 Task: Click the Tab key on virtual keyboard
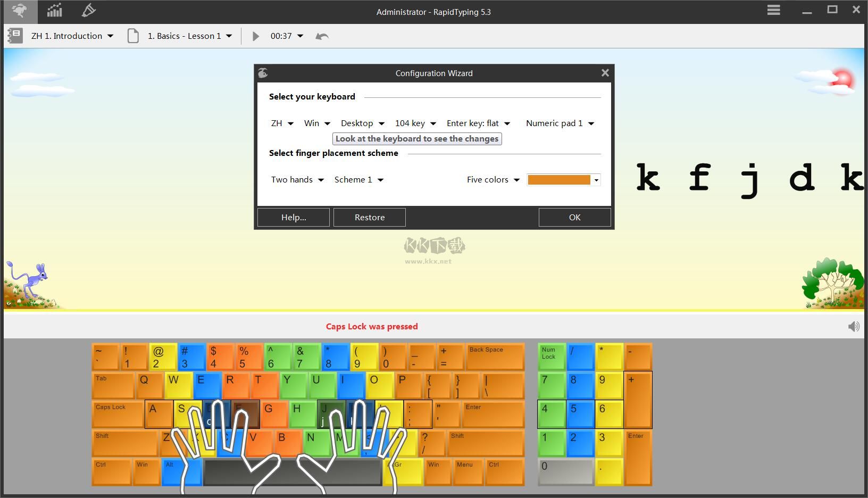pyautogui.click(x=113, y=386)
